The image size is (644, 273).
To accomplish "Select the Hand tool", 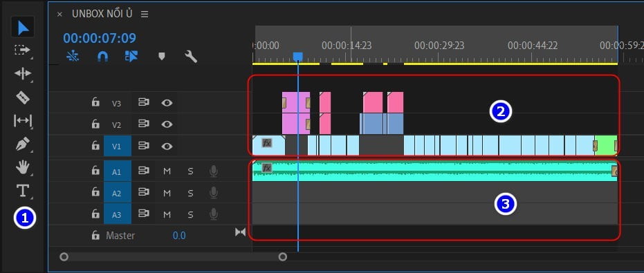I will tap(23, 167).
